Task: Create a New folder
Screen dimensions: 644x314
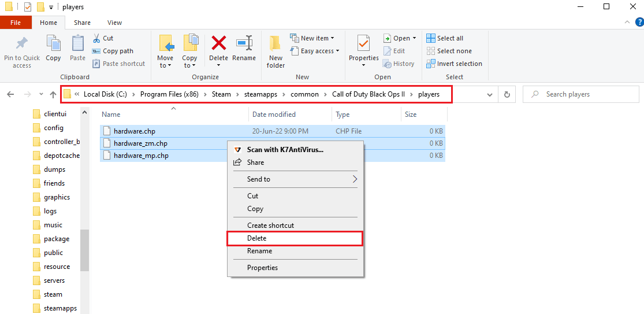Action: click(276, 51)
